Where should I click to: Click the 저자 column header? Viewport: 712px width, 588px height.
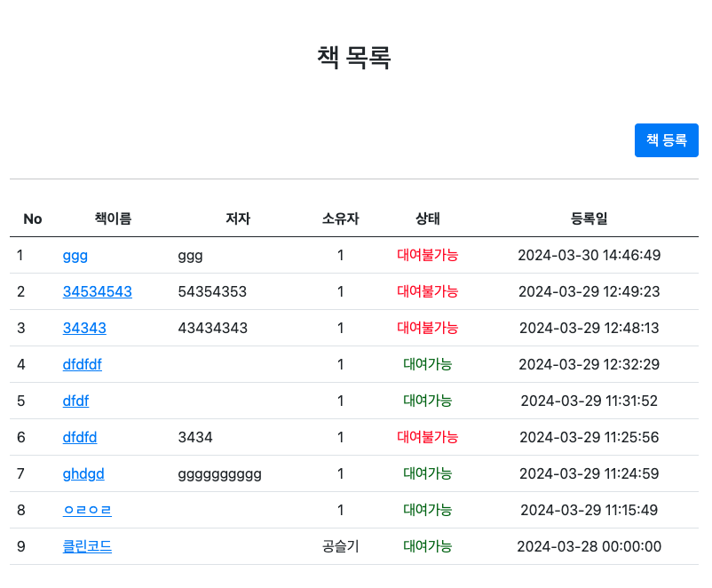point(238,219)
